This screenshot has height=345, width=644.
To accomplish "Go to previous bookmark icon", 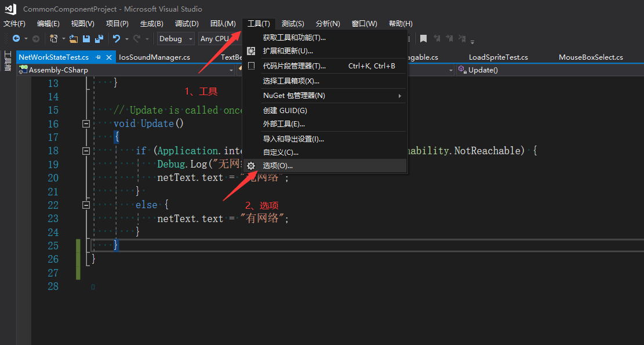I will tap(437, 39).
